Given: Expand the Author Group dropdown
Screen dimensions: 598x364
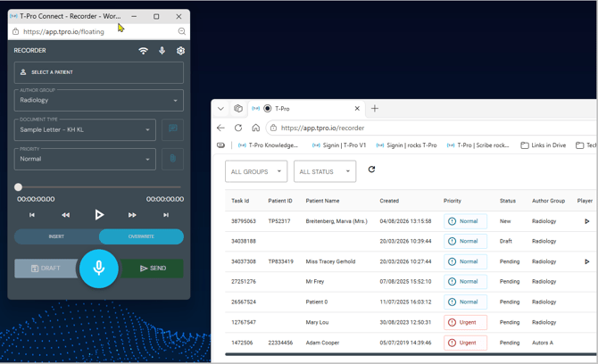Looking at the screenshot, I should pos(99,100).
